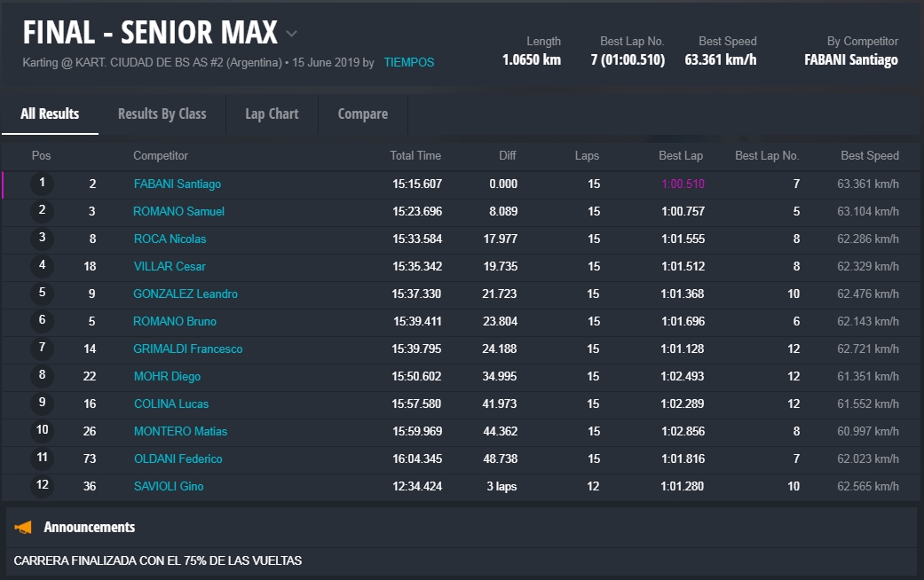This screenshot has width=924, height=580.
Task: Click GRIMALDI Francesco competitor name
Action: point(187,349)
